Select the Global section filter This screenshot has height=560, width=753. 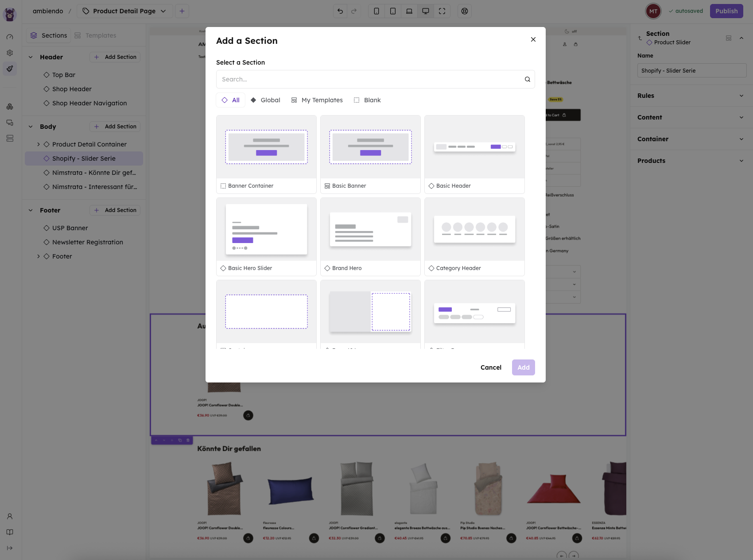click(x=265, y=100)
